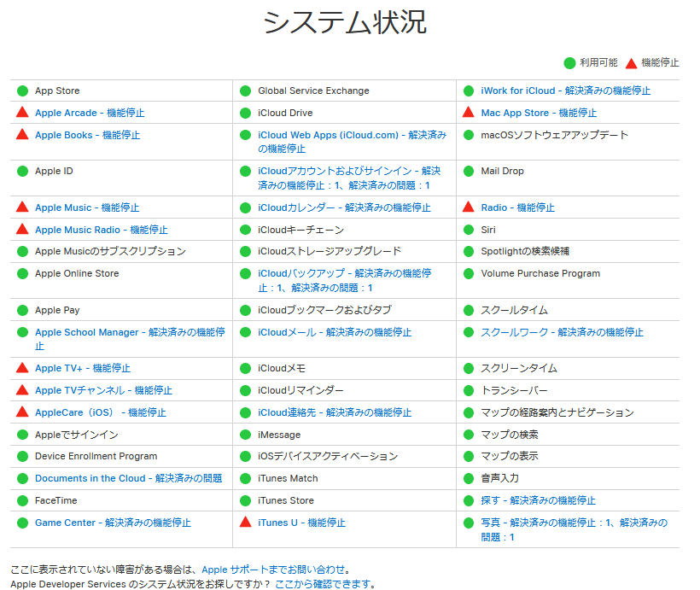Open the Apple Arcade - 機能停止 link

tap(90, 113)
